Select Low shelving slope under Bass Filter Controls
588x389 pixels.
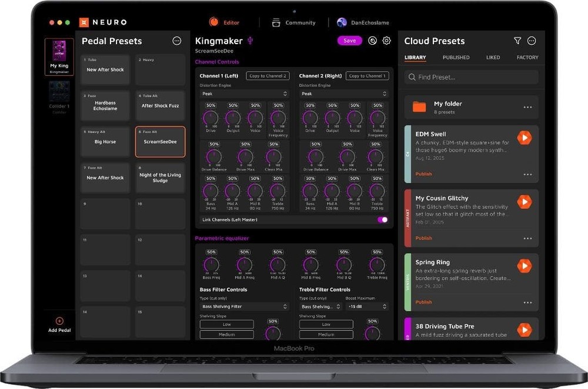point(226,324)
